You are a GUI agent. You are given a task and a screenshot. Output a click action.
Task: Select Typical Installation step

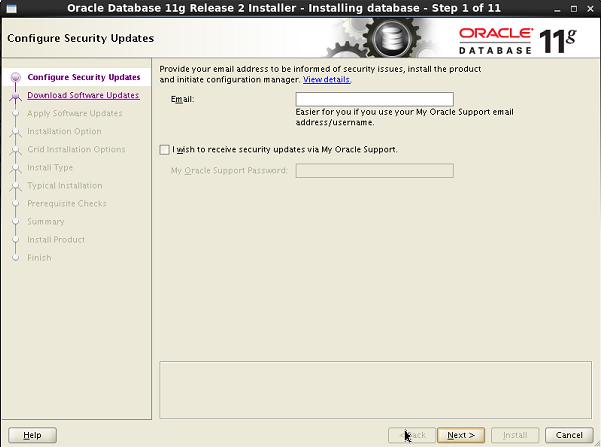point(65,186)
